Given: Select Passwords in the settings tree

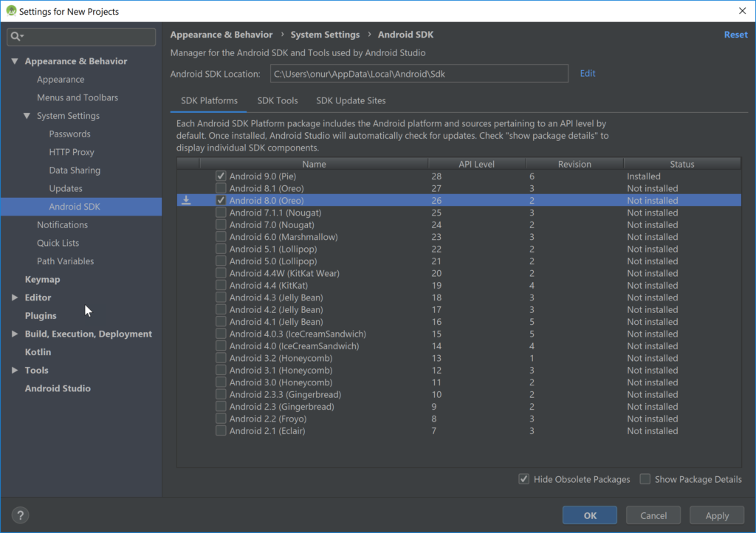Looking at the screenshot, I should 69,134.
